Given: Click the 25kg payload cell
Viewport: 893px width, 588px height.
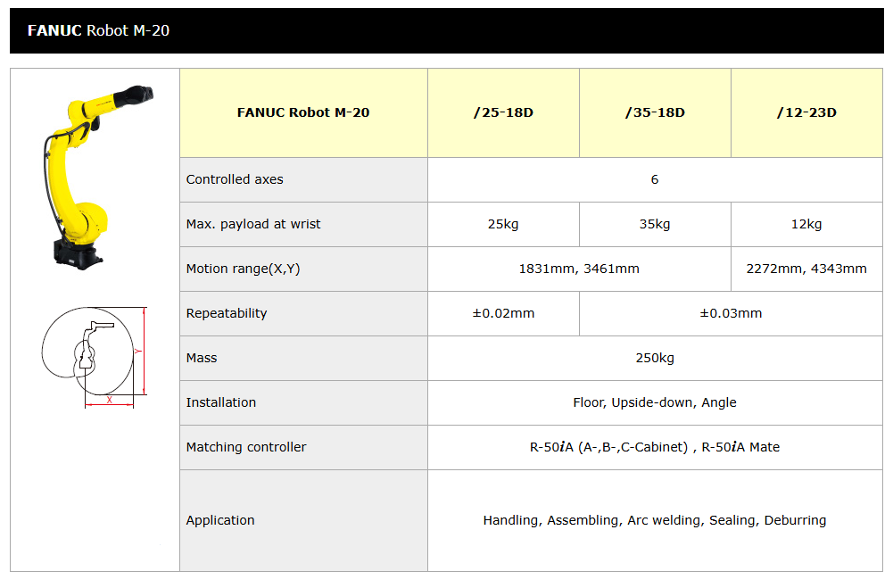Looking at the screenshot, I should [503, 224].
